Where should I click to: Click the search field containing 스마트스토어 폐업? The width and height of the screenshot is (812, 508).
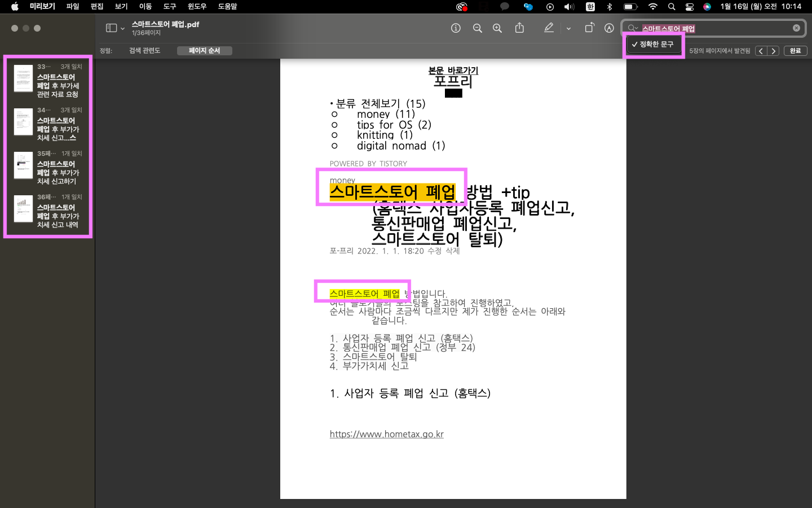click(x=714, y=28)
